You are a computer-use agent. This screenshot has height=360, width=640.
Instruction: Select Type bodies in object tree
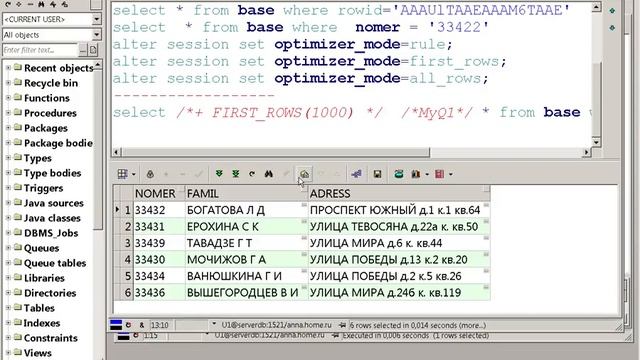tap(52, 173)
